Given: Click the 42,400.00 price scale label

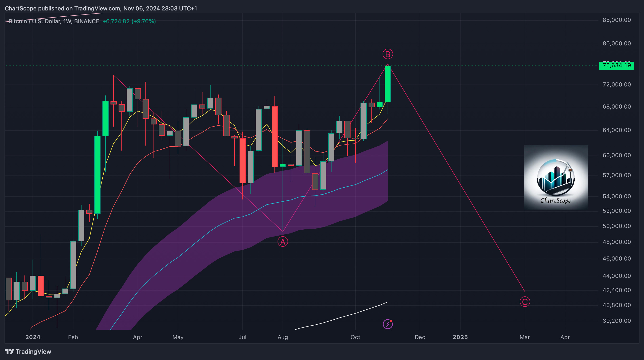Looking at the screenshot, I should pyautogui.click(x=616, y=290).
